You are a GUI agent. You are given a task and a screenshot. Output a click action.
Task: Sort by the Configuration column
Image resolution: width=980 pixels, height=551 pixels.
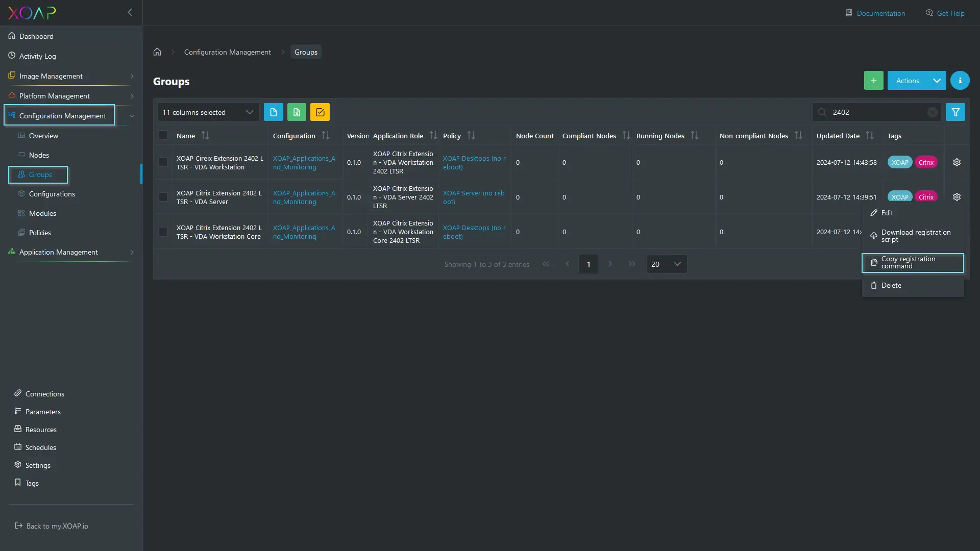click(x=326, y=136)
